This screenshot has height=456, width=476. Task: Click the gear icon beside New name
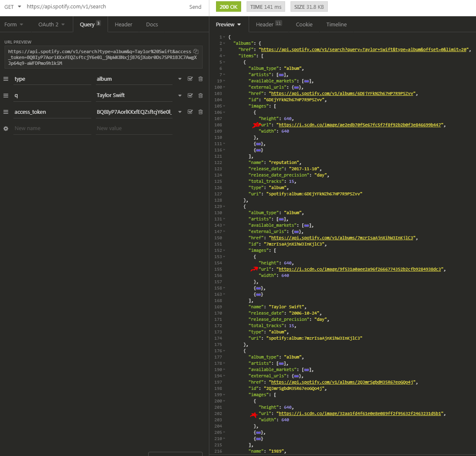tap(6, 128)
